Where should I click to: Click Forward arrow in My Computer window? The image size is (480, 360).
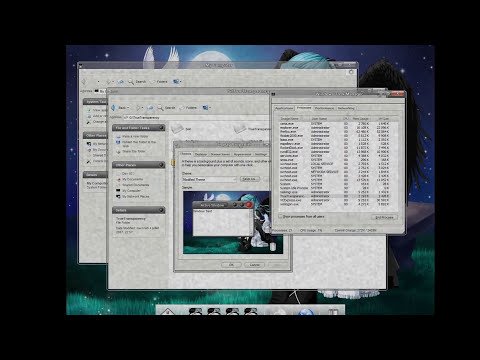point(108,81)
